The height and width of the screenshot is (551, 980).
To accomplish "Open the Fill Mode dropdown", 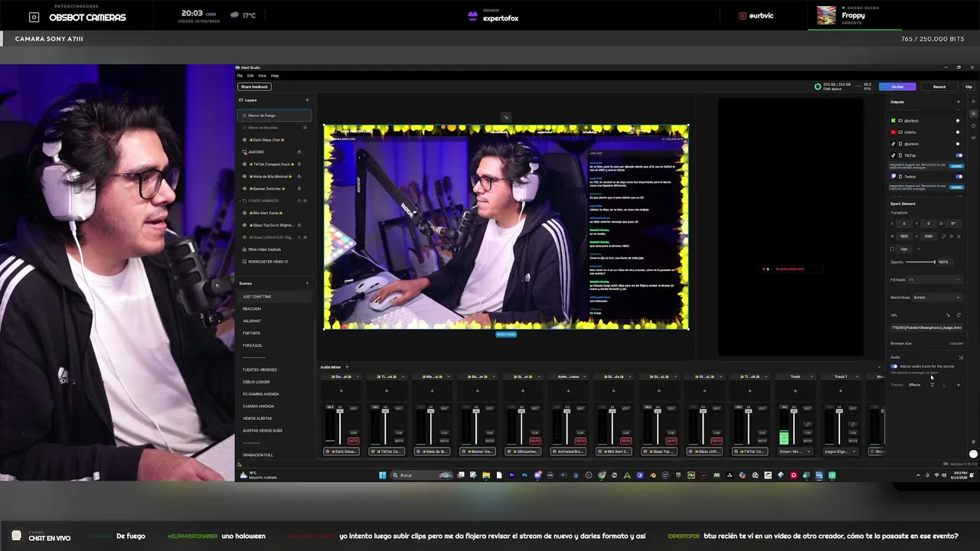I will pos(935,280).
